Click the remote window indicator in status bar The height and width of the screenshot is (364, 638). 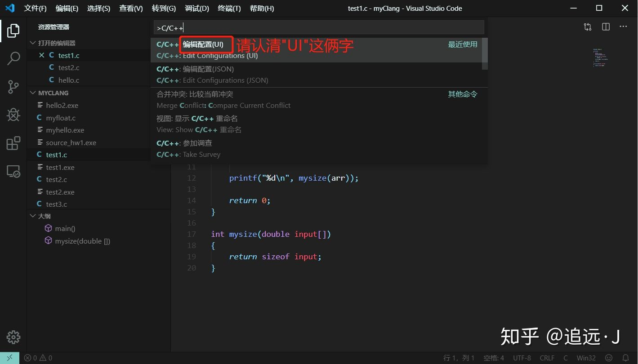(x=9, y=358)
